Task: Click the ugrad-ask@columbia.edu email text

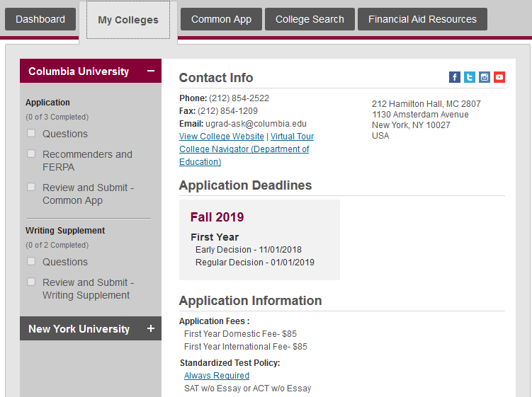Action: click(256, 124)
